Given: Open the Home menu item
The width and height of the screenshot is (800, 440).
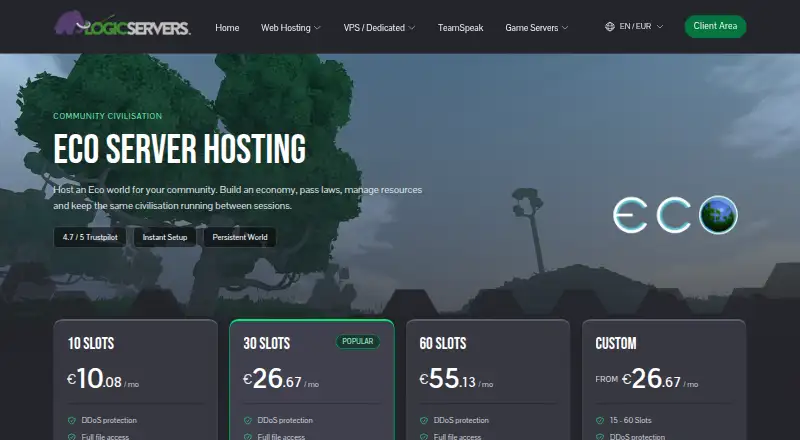Looking at the screenshot, I should pos(227,28).
